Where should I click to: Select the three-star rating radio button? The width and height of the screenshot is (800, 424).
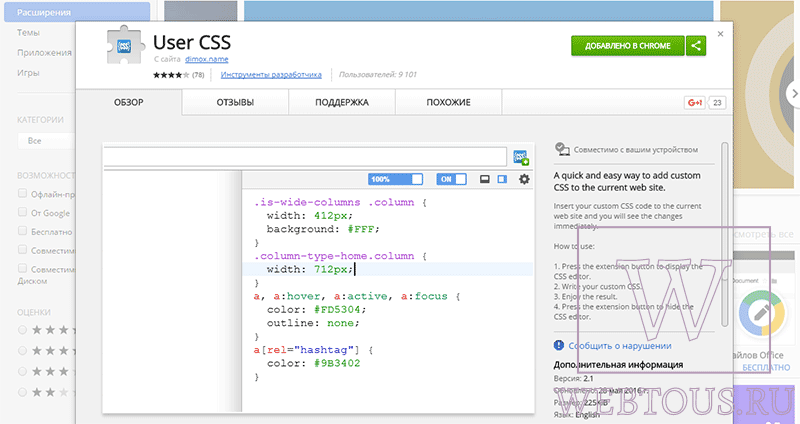(22, 371)
